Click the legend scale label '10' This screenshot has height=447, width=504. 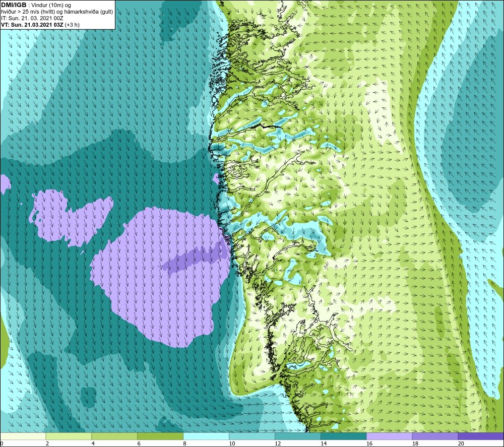pos(232,444)
